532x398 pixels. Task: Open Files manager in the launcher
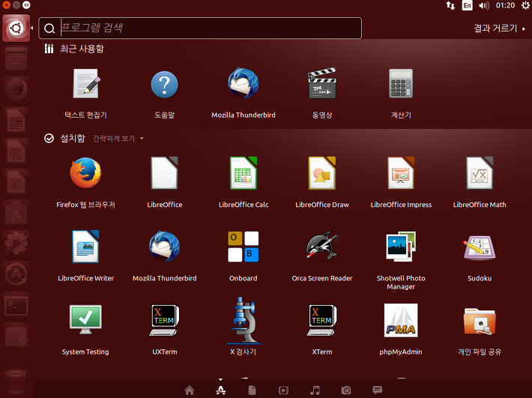(16, 58)
